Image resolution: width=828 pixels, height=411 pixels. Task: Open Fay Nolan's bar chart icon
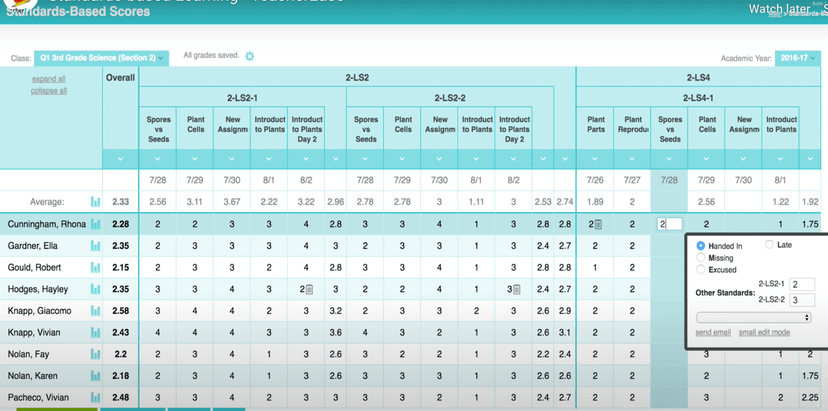pyautogui.click(x=96, y=354)
